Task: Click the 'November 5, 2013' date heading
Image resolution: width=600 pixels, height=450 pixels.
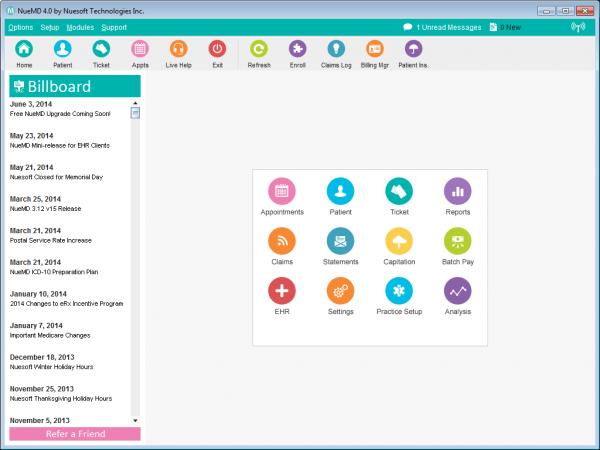Action: (x=40, y=421)
